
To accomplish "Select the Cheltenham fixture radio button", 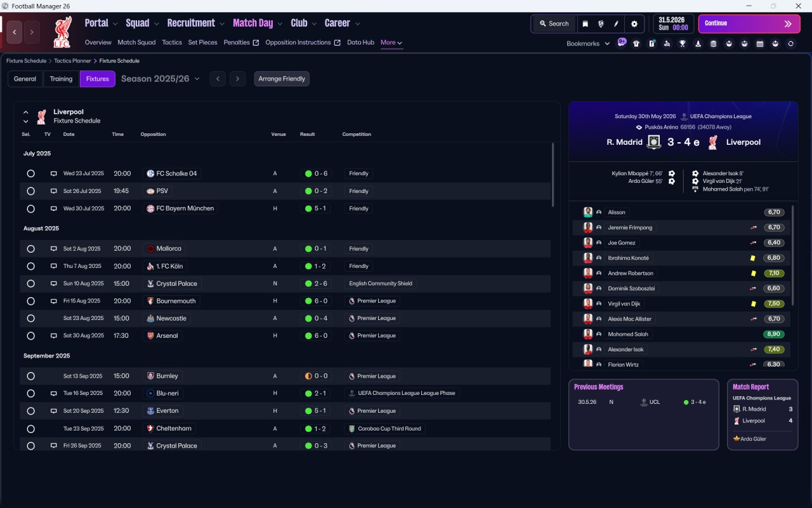I will point(30,429).
